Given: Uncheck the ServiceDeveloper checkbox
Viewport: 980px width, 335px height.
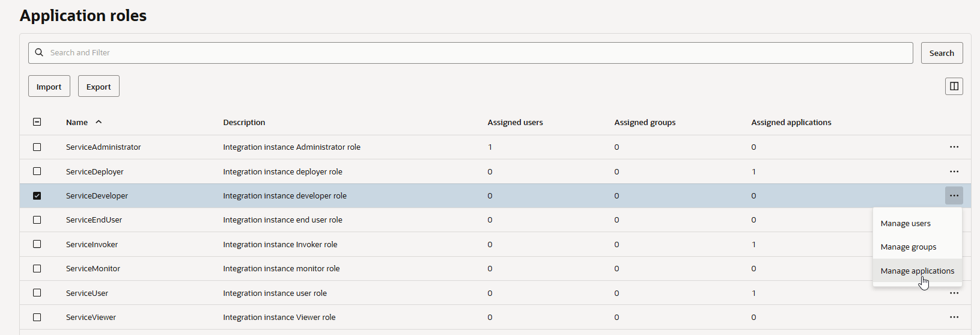Looking at the screenshot, I should coord(37,195).
